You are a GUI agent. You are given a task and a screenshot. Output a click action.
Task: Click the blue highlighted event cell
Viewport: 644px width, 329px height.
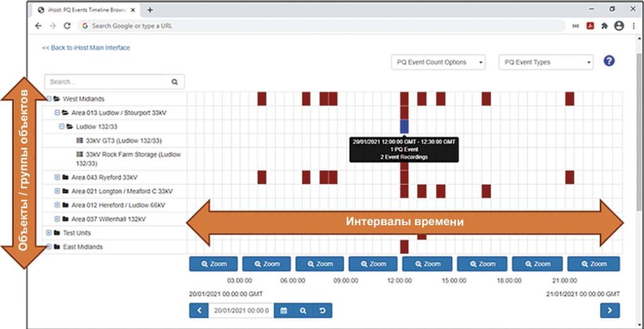tap(404, 126)
